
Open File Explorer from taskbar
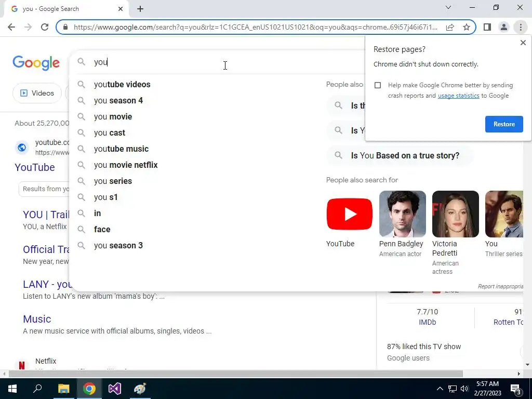coord(63,389)
